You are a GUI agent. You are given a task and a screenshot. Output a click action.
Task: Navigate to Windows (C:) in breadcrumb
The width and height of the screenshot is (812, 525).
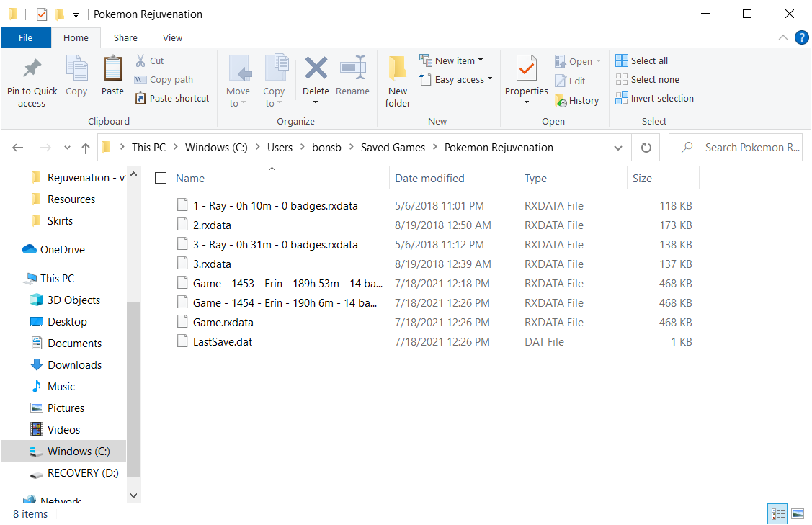[216, 148]
